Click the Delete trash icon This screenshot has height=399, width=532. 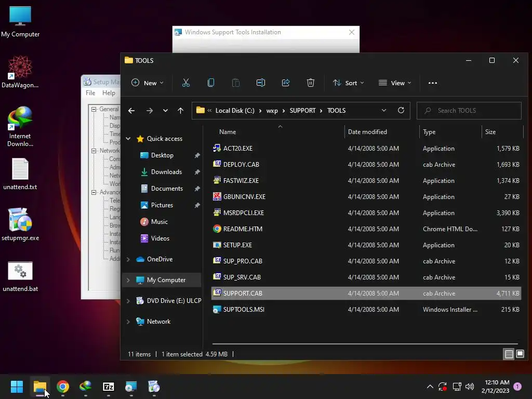pos(311,83)
